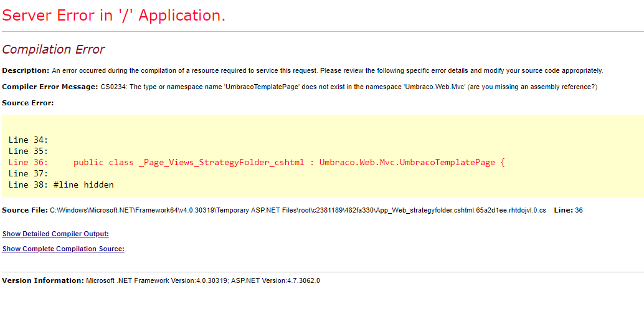
Task: Click the Description label
Action: 26,70
